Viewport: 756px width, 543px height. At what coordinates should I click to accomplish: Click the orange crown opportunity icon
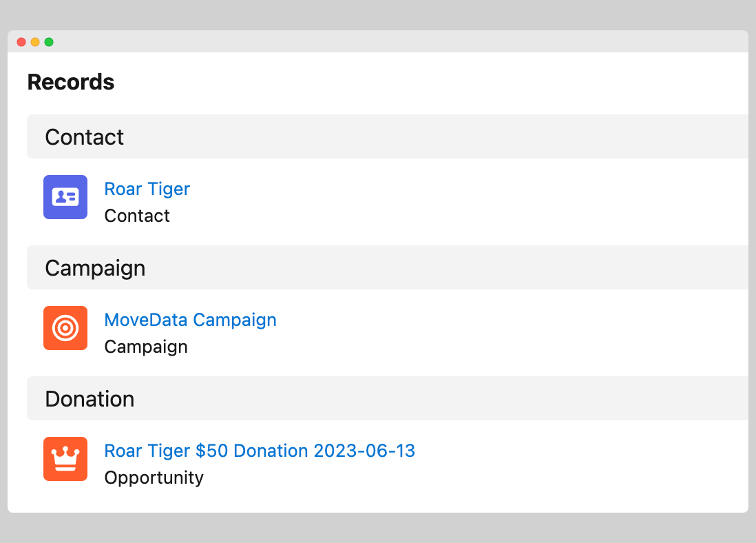click(65, 459)
